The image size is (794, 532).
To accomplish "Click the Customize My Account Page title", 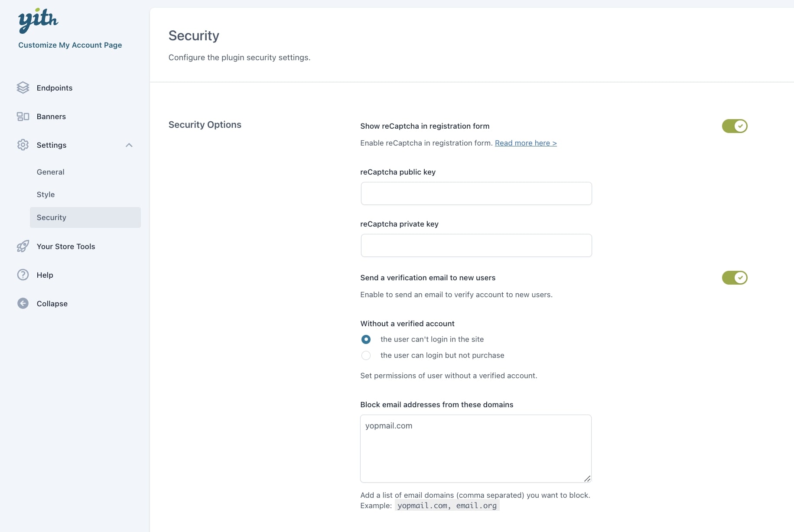I will (x=70, y=45).
